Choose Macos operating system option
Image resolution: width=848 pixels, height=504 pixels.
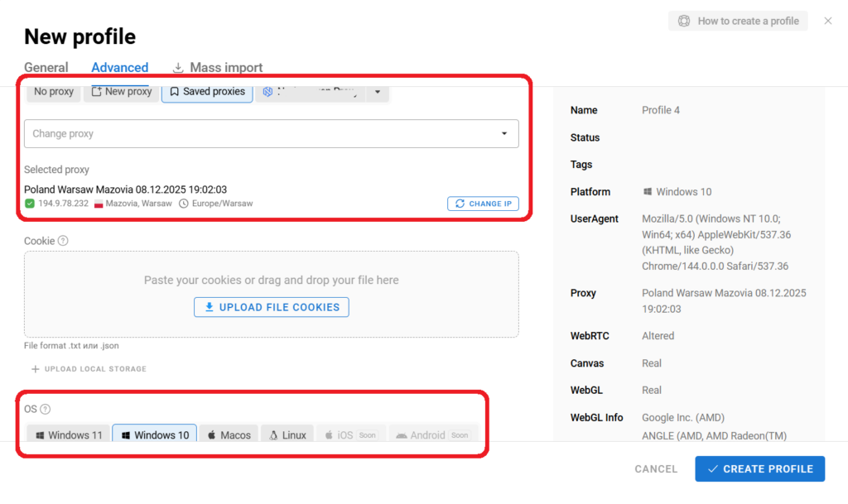click(229, 434)
